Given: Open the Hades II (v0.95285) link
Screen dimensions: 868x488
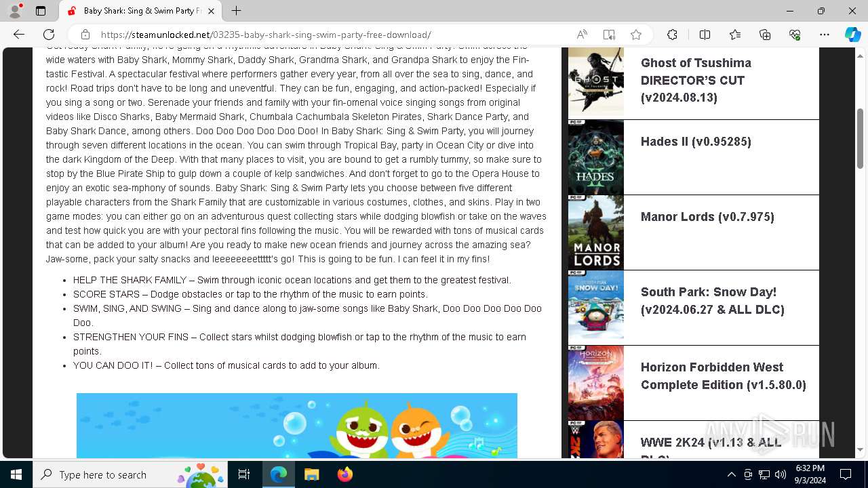Looking at the screenshot, I should click(696, 142).
